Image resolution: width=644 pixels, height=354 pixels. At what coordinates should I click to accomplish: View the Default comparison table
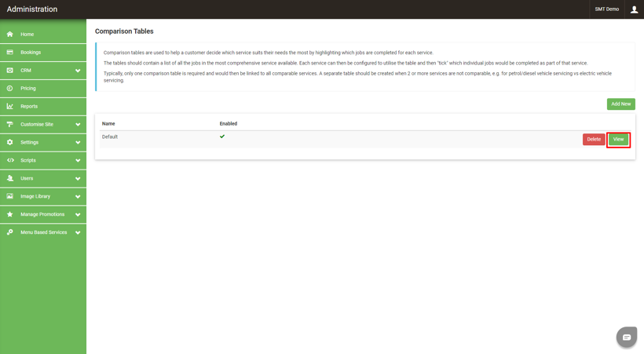pyautogui.click(x=618, y=139)
